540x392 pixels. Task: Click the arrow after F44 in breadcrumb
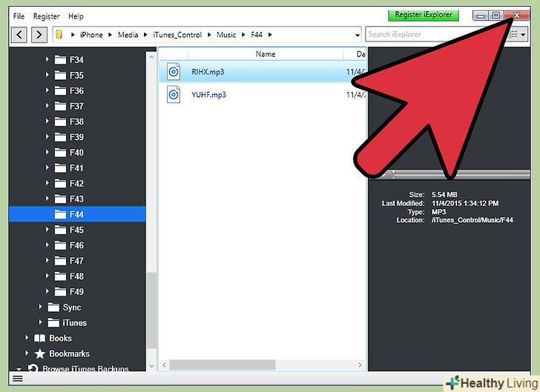(270, 35)
